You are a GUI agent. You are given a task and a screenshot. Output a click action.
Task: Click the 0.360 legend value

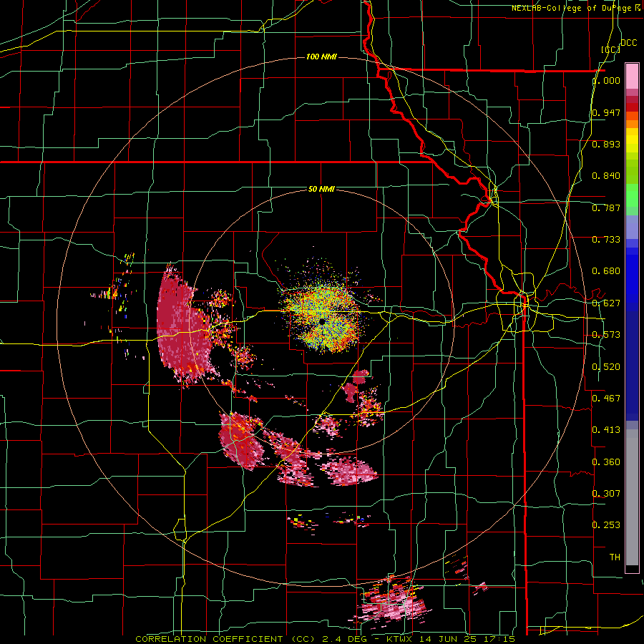click(x=606, y=462)
